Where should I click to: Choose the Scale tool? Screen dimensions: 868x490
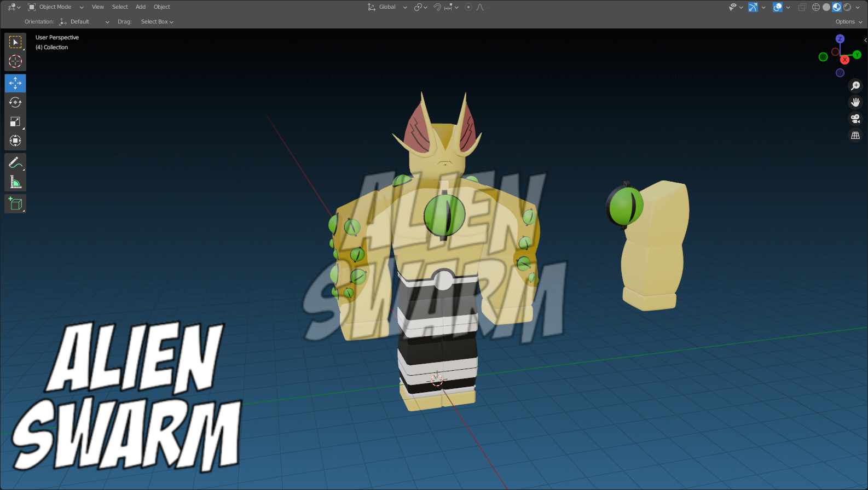click(15, 121)
